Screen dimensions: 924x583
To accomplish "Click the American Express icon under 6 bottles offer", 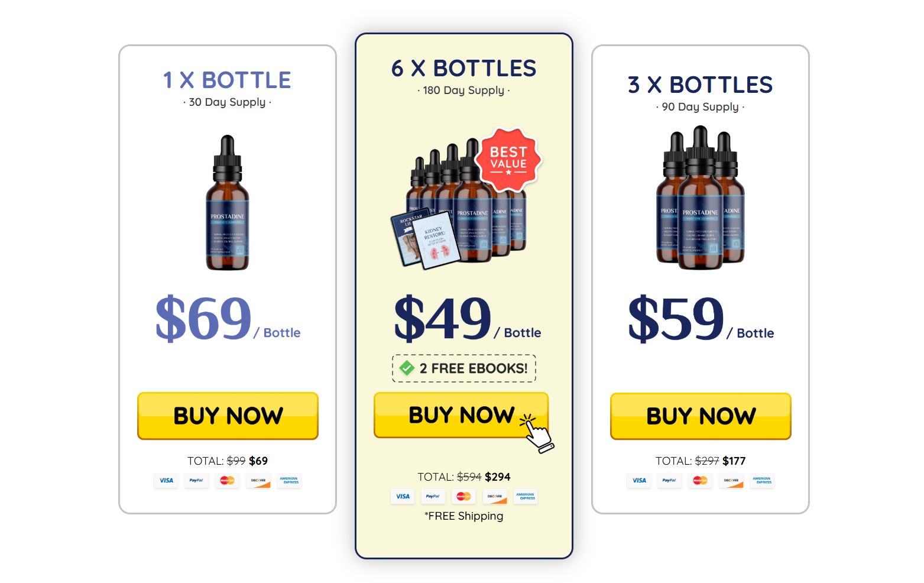I will (x=525, y=497).
